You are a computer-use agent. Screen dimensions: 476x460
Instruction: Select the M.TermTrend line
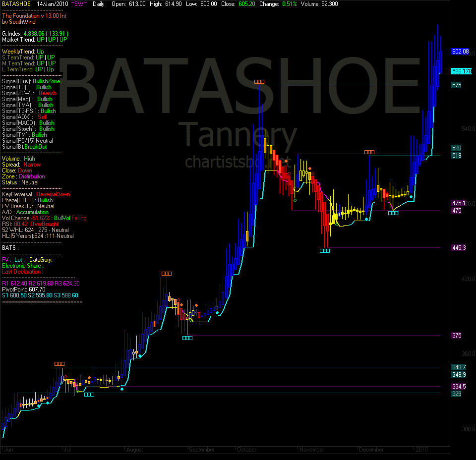click(x=29, y=63)
